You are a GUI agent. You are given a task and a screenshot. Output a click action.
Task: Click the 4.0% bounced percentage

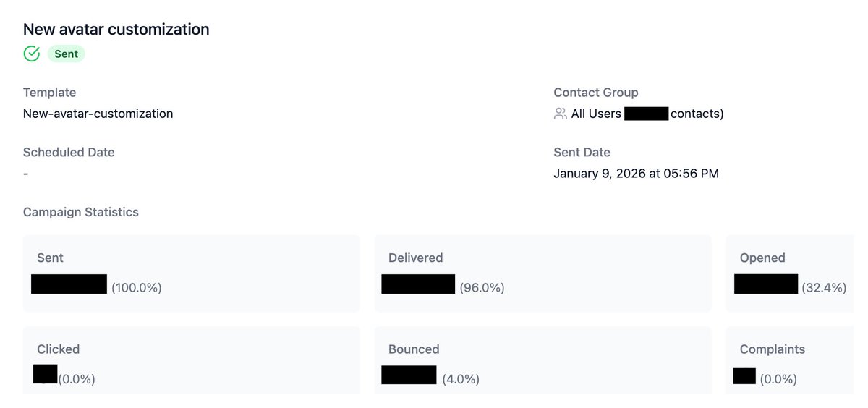[x=460, y=379]
